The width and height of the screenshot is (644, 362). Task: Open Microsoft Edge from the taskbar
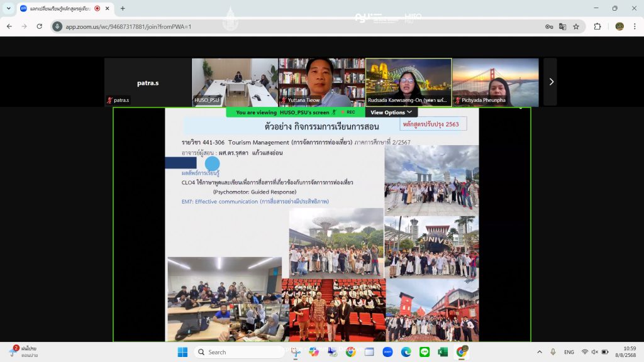pos(406,352)
